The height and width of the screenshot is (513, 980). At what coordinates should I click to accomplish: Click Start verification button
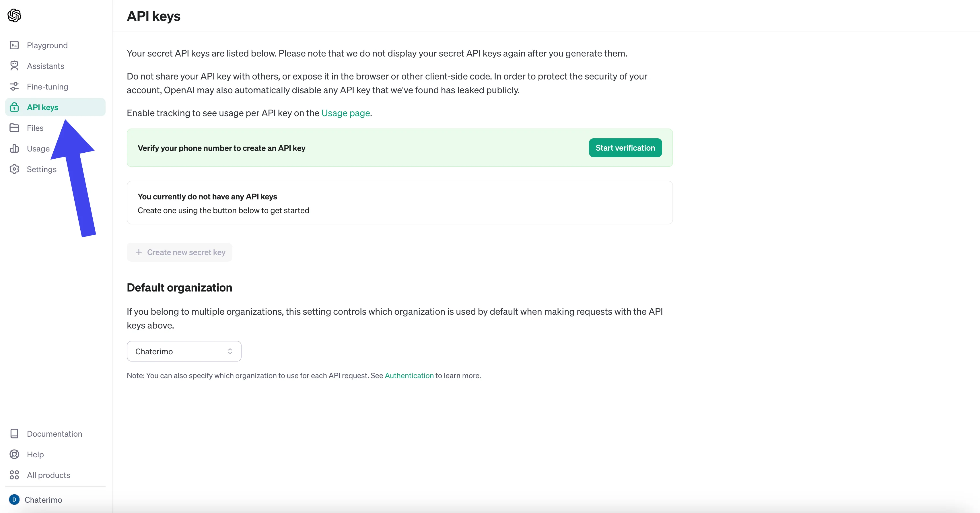(x=625, y=147)
